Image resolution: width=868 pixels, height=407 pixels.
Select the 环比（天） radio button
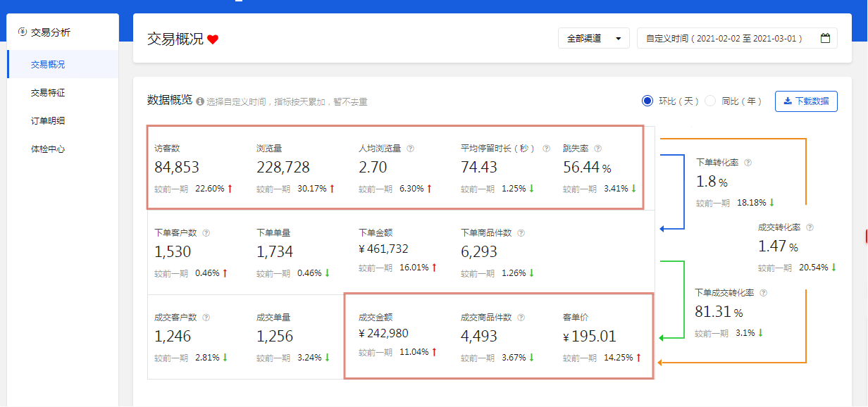tap(647, 101)
